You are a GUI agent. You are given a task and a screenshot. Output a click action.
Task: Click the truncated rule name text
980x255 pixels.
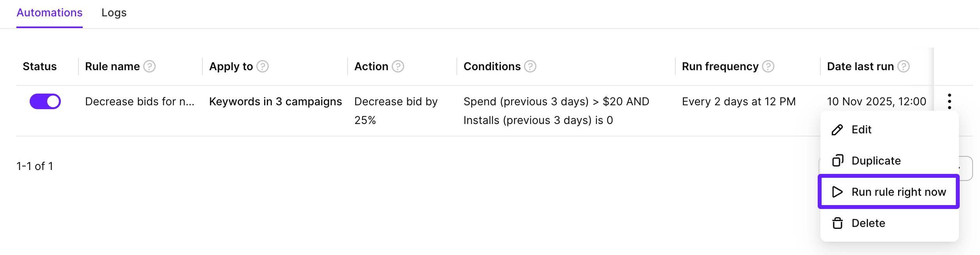140,102
